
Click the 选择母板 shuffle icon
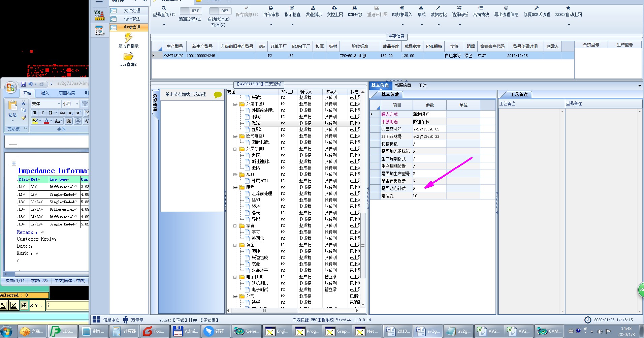click(x=459, y=8)
